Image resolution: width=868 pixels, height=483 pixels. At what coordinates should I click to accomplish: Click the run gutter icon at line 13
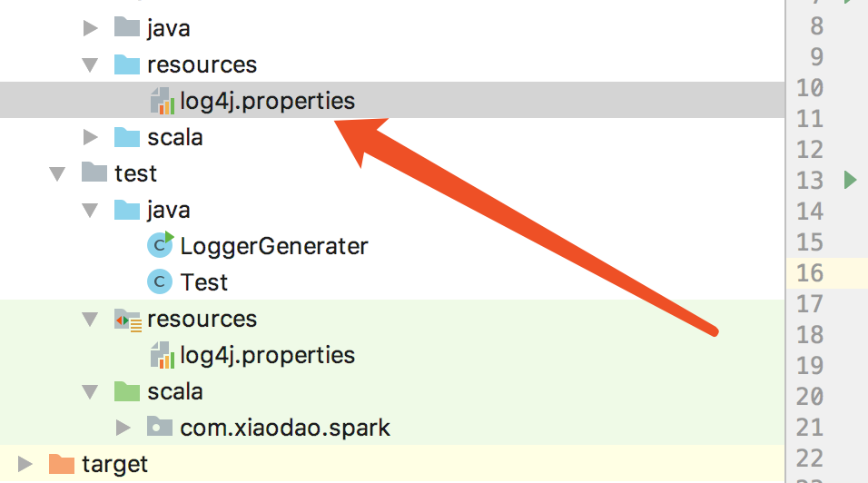point(850,180)
